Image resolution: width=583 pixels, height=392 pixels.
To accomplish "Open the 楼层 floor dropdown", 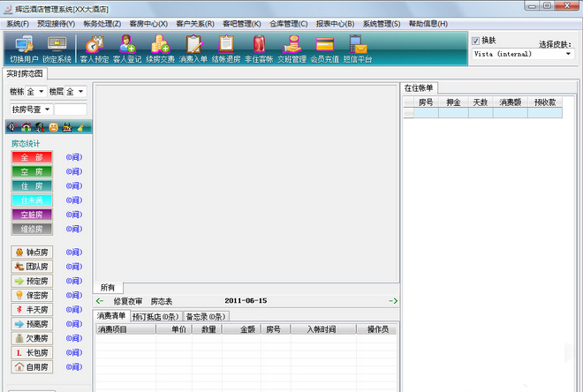I will (x=79, y=92).
